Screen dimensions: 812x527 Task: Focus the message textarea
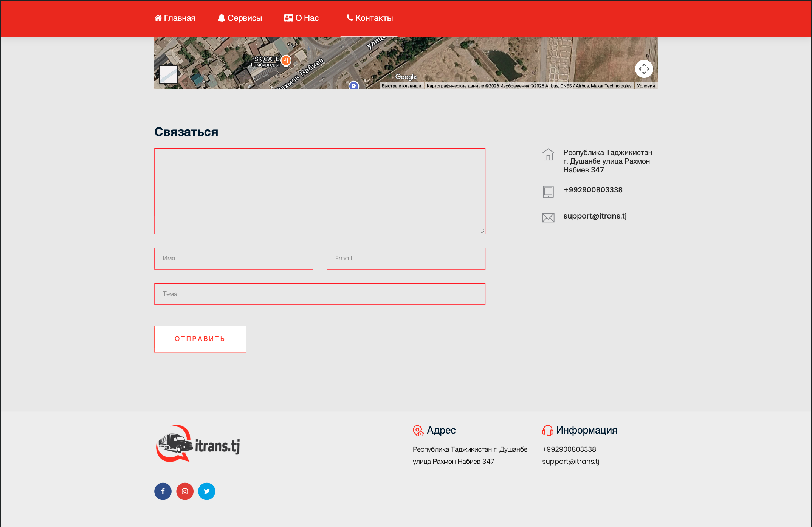tap(320, 191)
